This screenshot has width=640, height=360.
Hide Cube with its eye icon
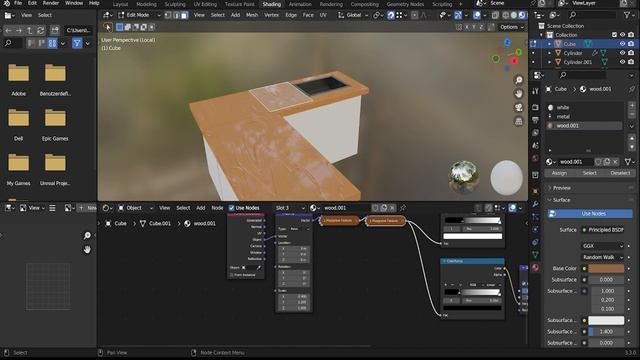[622, 44]
